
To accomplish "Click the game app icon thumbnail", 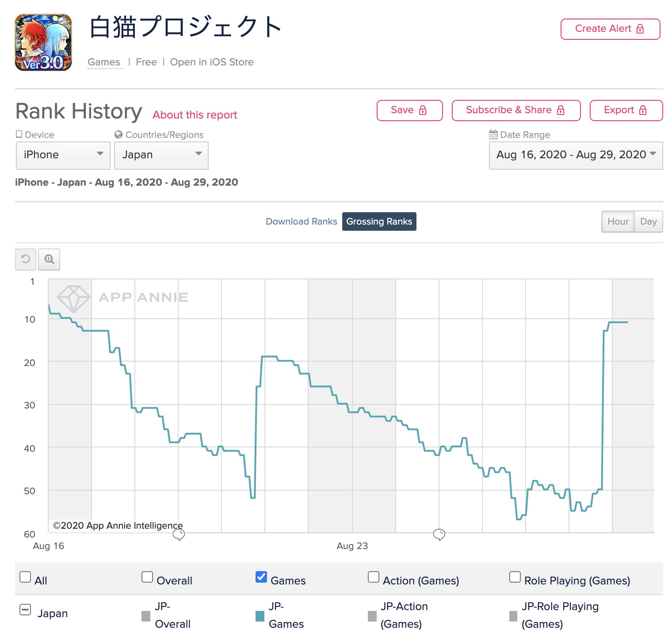I will pos(43,42).
